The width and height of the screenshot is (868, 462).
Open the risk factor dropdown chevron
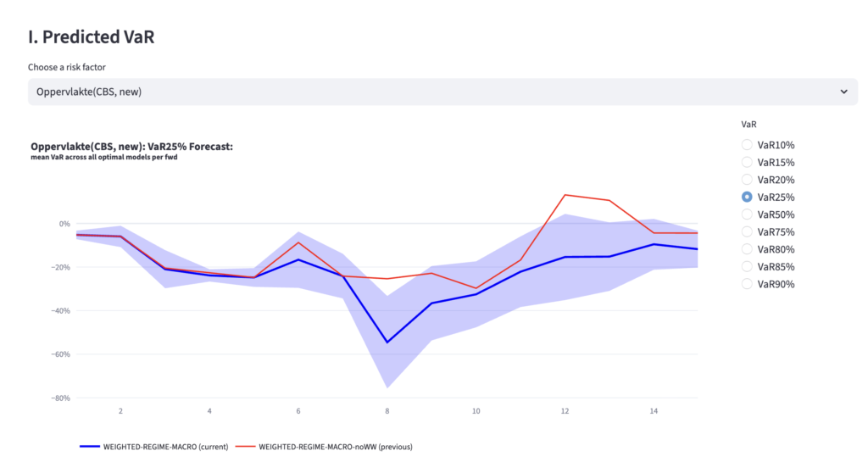(843, 92)
